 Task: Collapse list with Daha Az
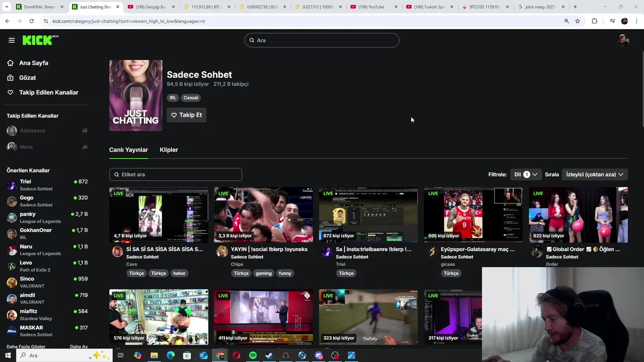(79, 346)
